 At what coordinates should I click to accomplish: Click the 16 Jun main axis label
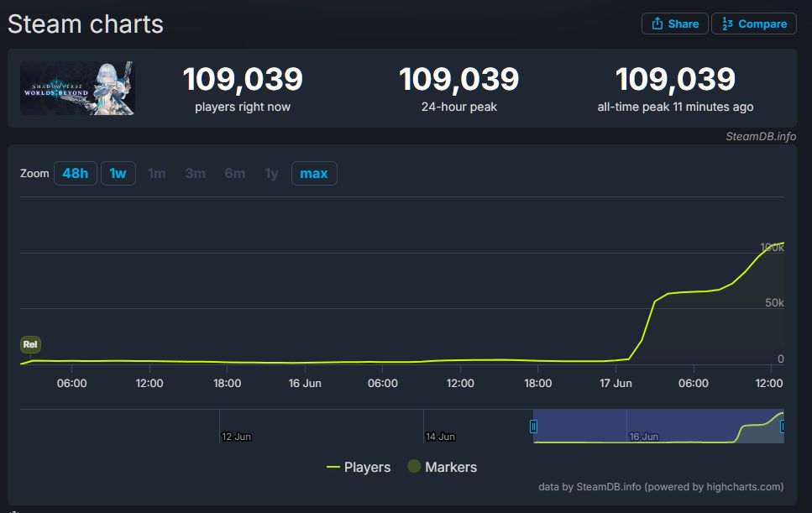point(305,383)
